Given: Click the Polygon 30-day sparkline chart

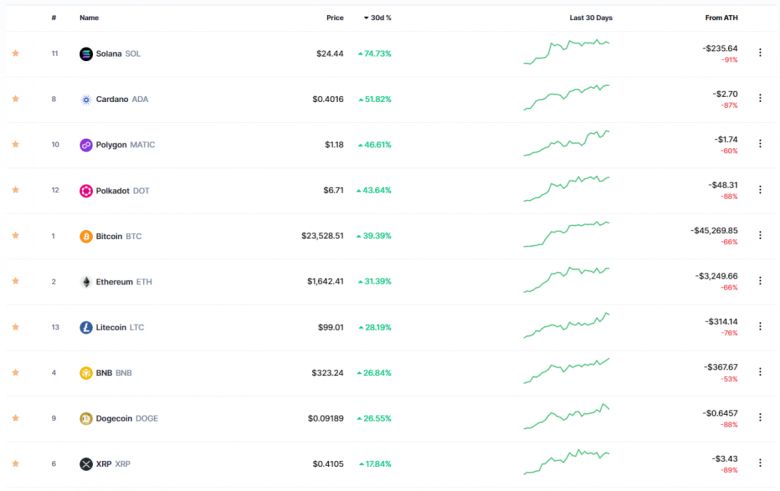Looking at the screenshot, I should [x=566, y=144].
